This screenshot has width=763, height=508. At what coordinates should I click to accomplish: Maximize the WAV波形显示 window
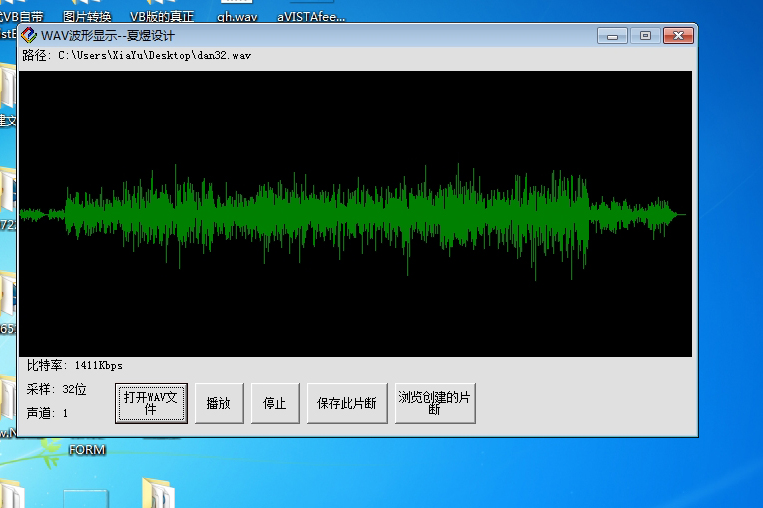click(x=645, y=36)
